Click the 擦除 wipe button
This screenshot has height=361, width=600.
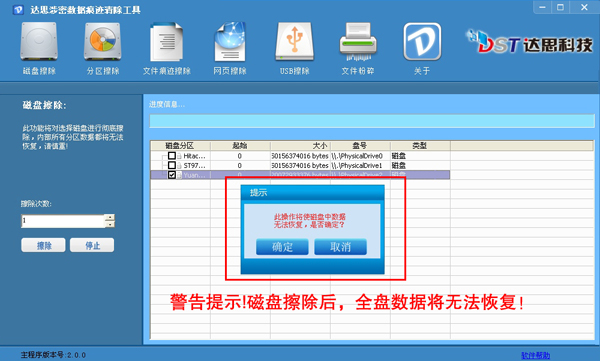click(x=43, y=245)
